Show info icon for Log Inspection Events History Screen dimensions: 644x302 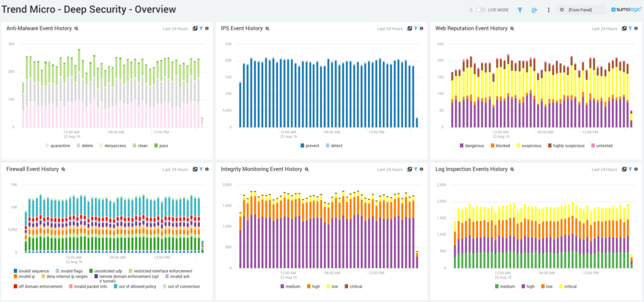pyautogui.click(x=636, y=169)
